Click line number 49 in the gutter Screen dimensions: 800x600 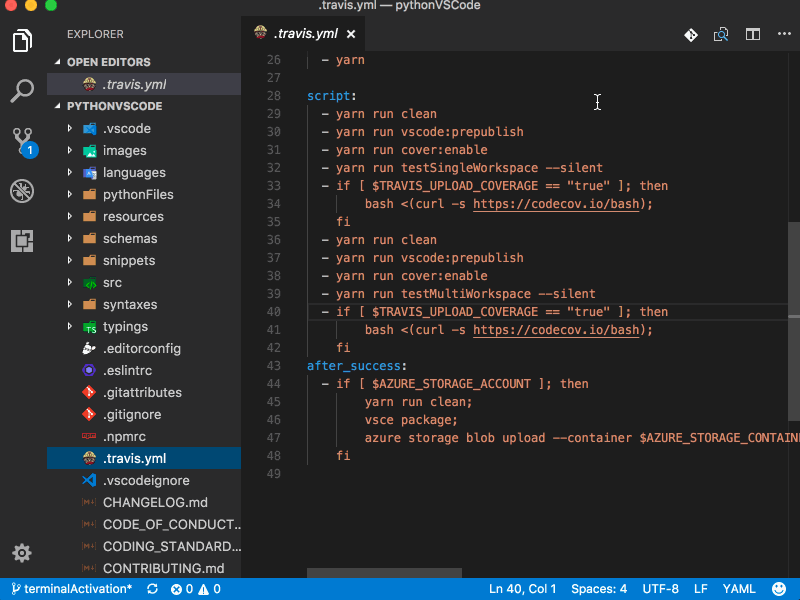(273, 474)
